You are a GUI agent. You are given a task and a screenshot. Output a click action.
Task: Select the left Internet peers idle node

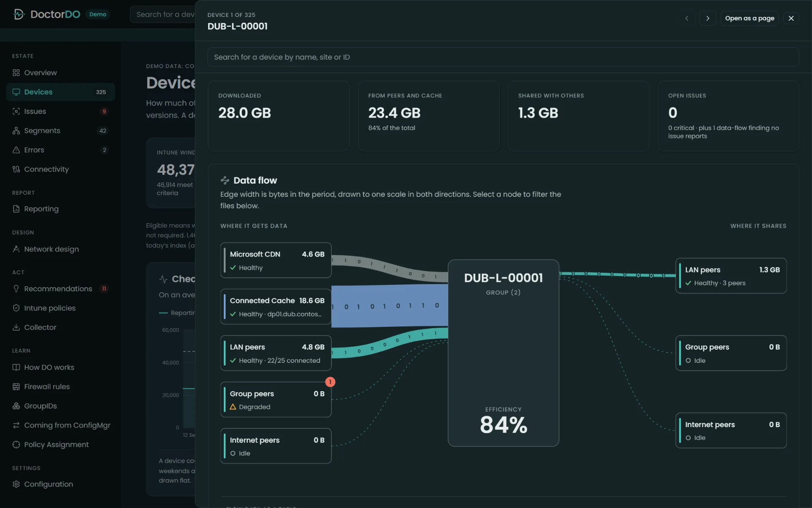pos(276,446)
